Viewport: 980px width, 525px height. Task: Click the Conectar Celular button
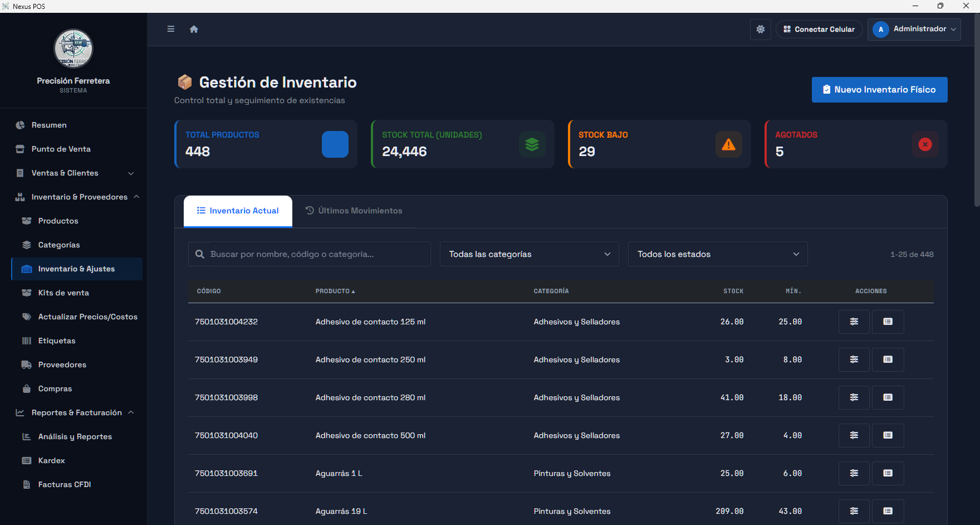click(819, 29)
